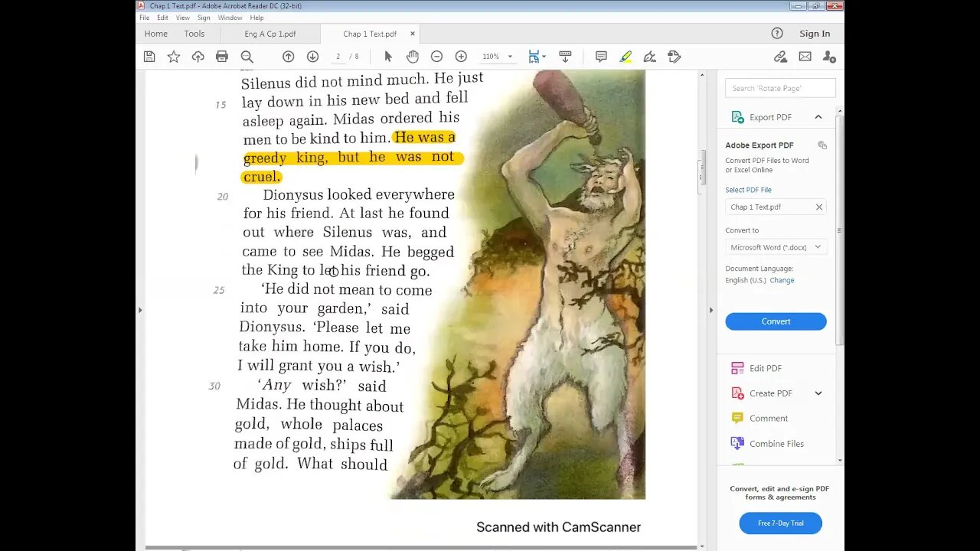Share the file with other people
Image resolution: width=980 pixels, height=551 pixels.
point(829,57)
